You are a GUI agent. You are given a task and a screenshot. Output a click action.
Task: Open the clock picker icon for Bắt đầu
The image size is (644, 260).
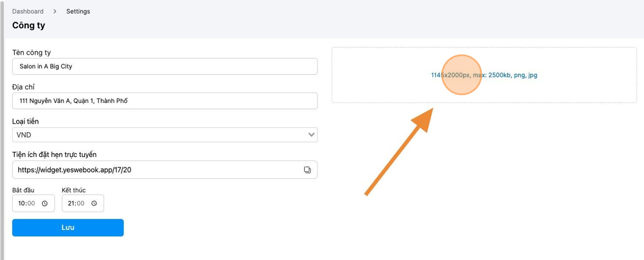45,203
